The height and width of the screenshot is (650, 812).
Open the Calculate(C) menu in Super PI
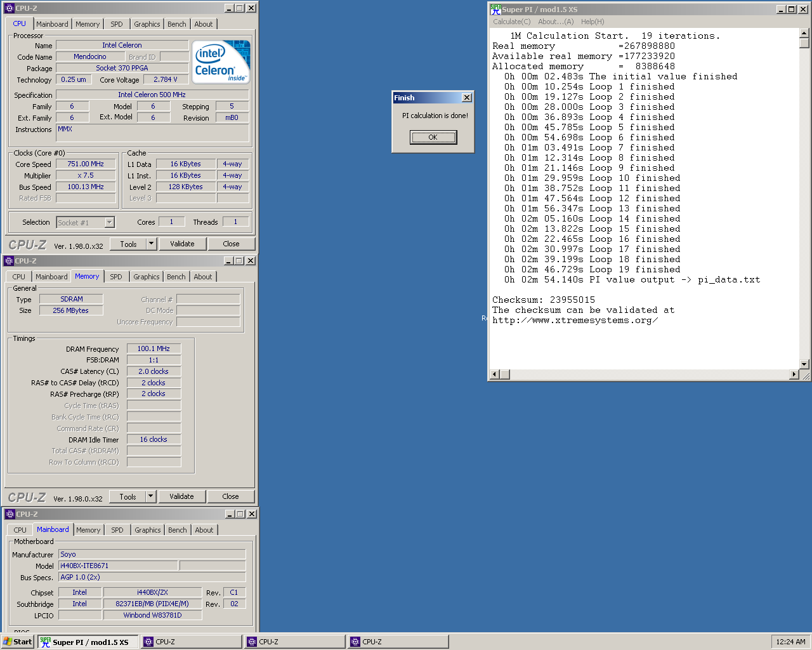point(511,22)
